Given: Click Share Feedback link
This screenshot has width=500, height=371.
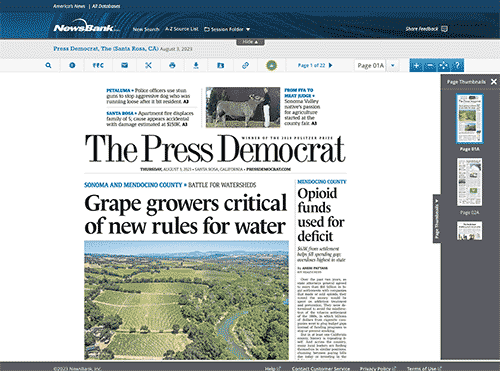Looking at the screenshot, I should [x=422, y=29].
